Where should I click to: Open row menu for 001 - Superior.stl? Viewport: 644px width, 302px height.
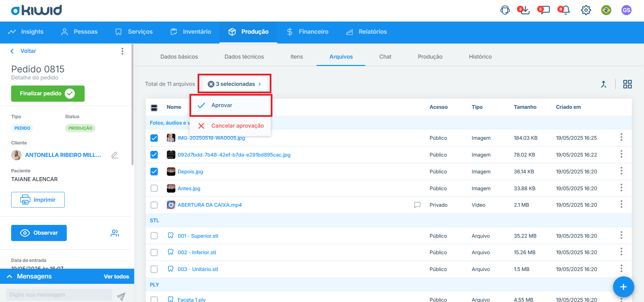pos(621,235)
